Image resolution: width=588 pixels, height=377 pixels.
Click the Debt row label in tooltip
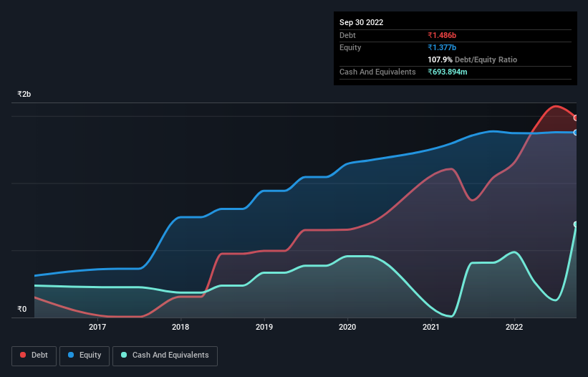[347, 35]
